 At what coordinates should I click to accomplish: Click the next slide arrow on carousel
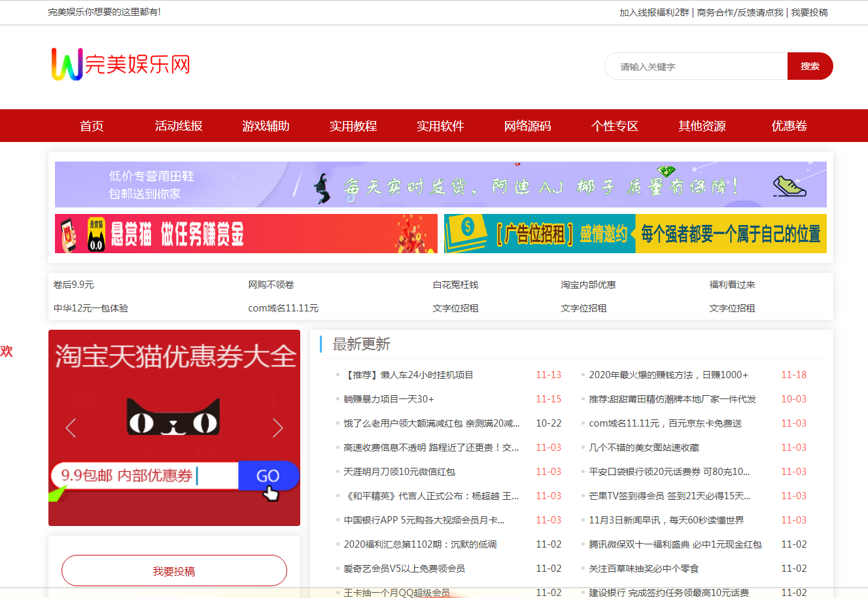pos(277,428)
